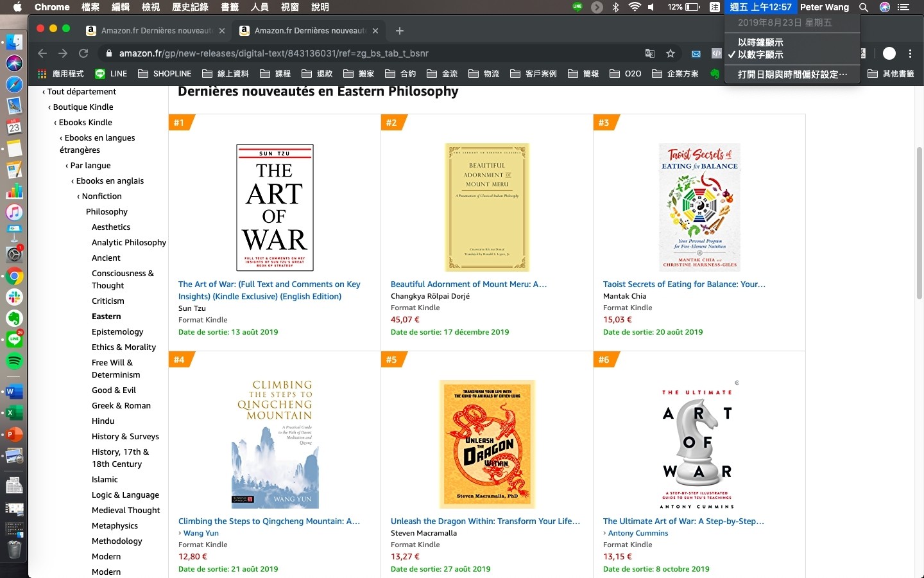Open the Chrome three-dot menu

coord(910,53)
